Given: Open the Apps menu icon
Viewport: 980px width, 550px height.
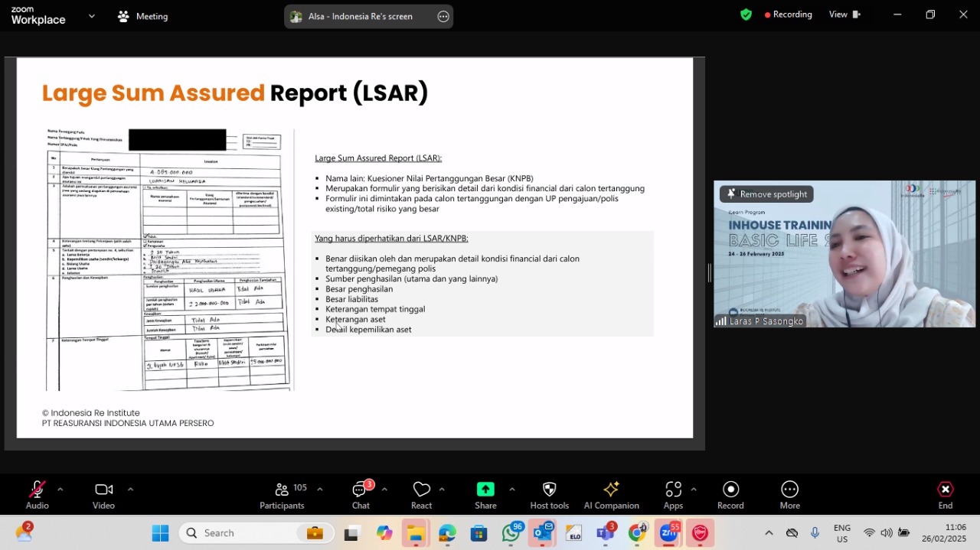Looking at the screenshot, I should [673, 494].
